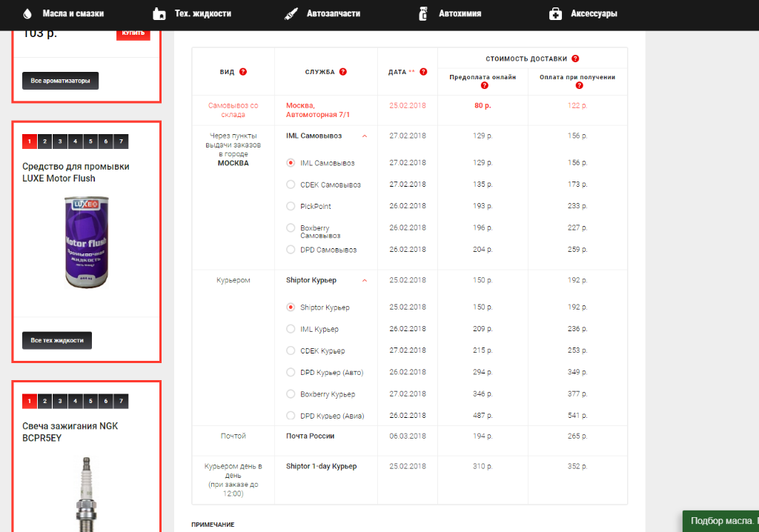Select Shiptor Курьер radio option

point(291,307)
